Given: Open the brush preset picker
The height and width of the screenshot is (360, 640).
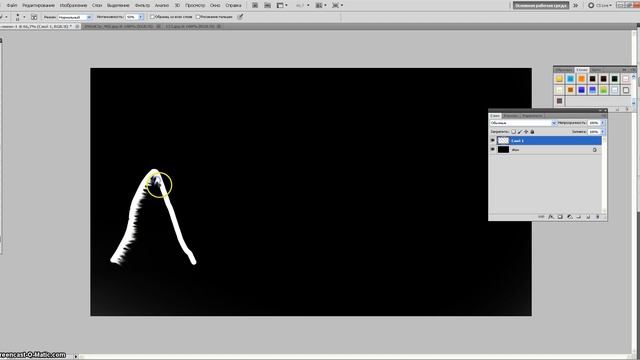Looking at the screenshot, I should [x=20, y=17].
